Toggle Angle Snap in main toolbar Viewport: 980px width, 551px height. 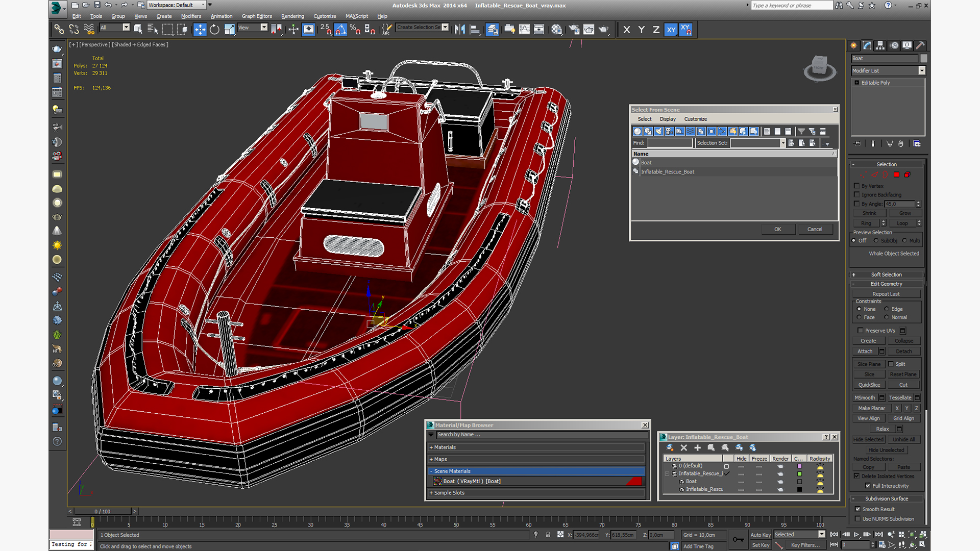tap(340, 30)
